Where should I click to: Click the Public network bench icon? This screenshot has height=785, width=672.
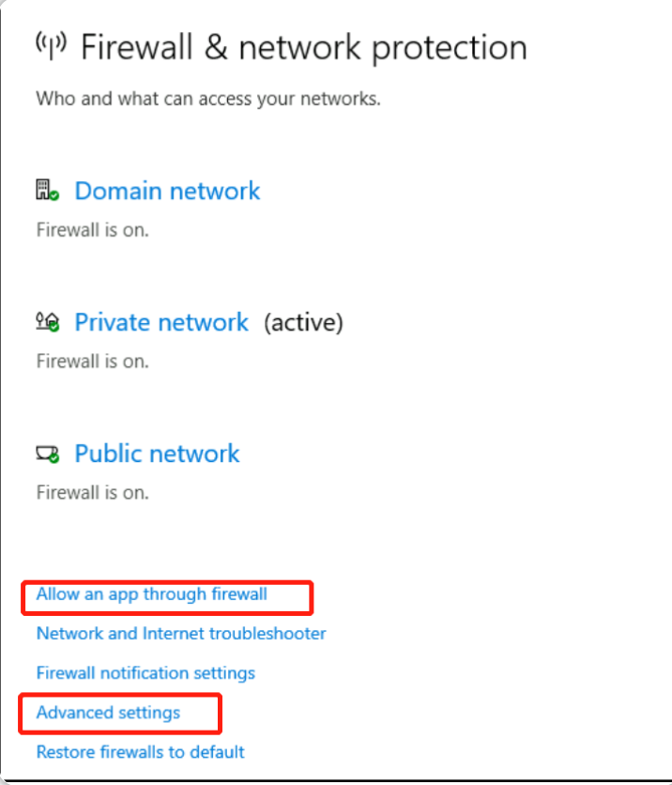pyautogui.click(x=48, y=454)
